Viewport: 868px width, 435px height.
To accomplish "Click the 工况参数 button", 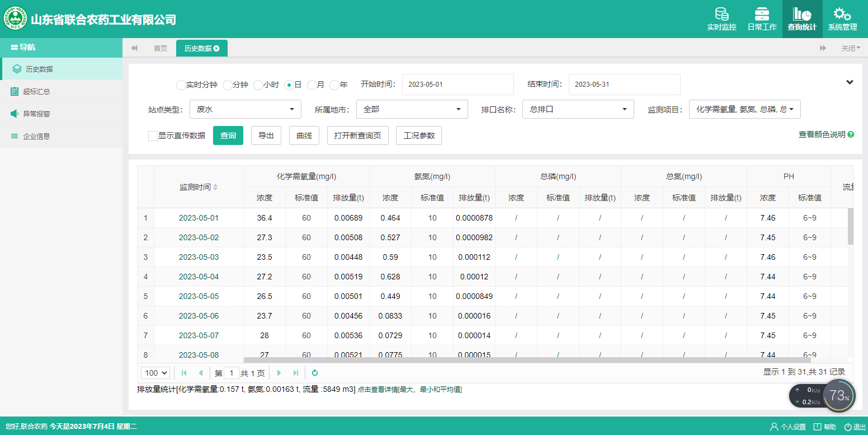I will pos(419,135).
